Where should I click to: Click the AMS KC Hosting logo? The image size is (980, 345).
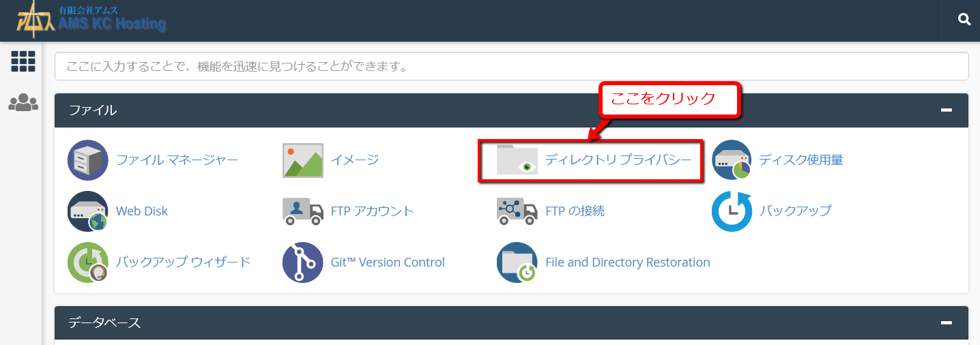[x=91, y=18]
